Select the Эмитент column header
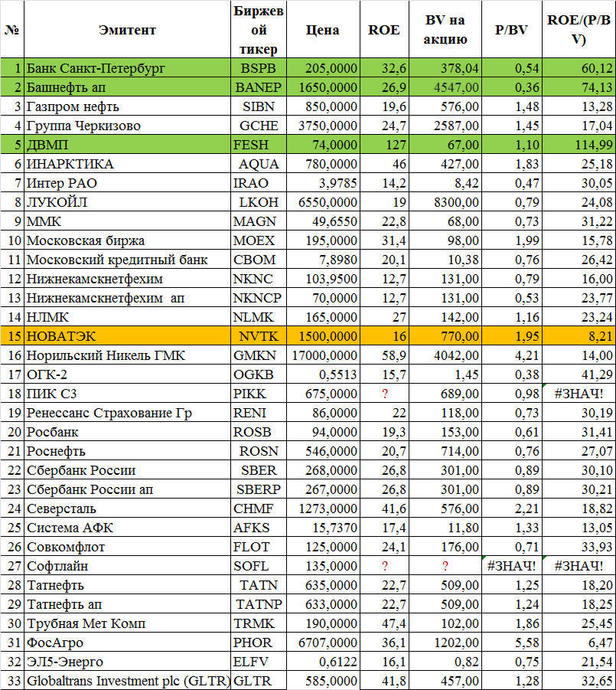Screen dimensions: 616x690 (127, 29)
